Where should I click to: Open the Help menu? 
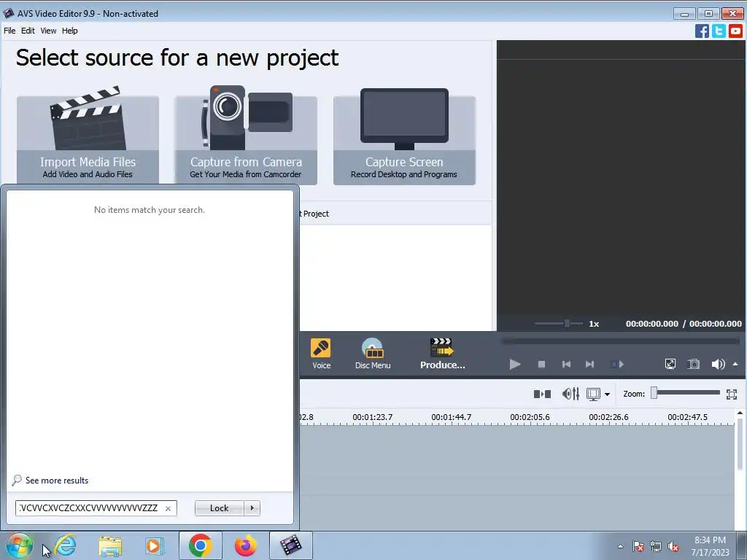tap(69, 31)
